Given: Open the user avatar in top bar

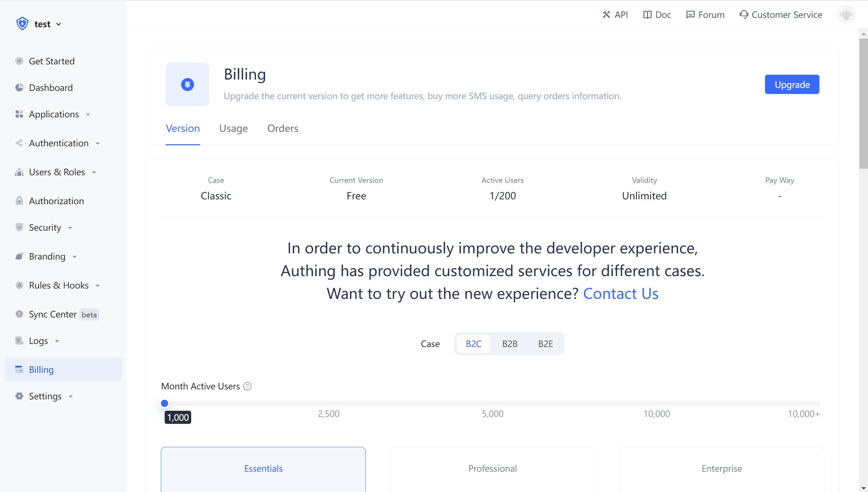Looking at the screenshot, I should click(x=846, y=15).
